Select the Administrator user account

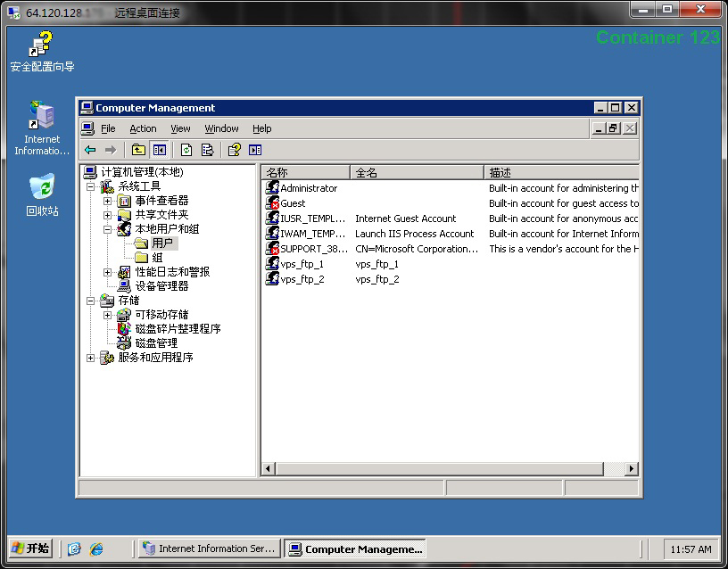point(308,188)
